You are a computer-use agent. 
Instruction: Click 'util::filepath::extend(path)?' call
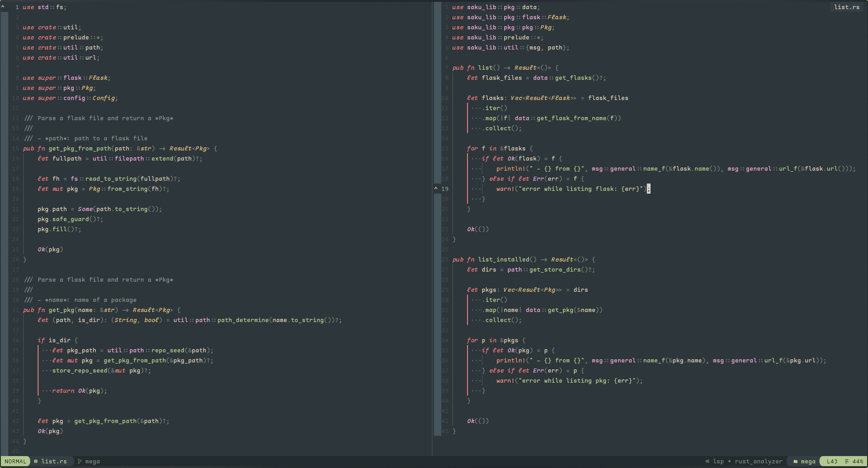pos(145,158)
